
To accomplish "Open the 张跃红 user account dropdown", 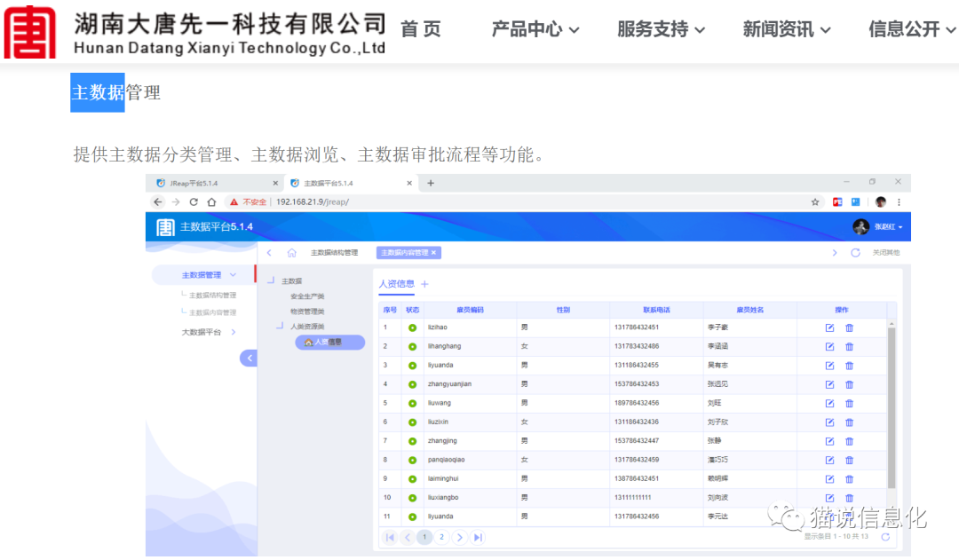I will click(877, 227).
